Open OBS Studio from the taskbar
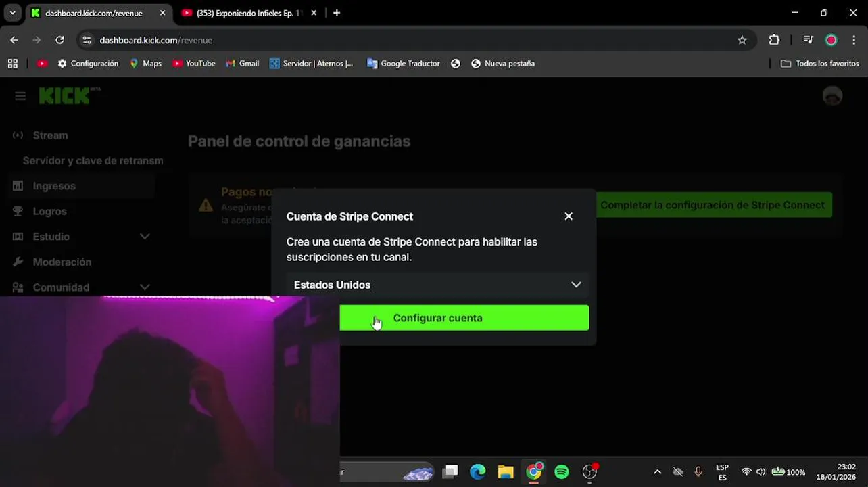 590,471
